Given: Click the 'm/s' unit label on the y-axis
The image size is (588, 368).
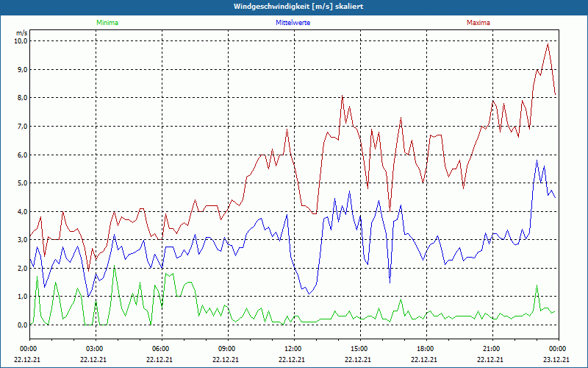Looking at the screenshot, I should click(22, 33).
